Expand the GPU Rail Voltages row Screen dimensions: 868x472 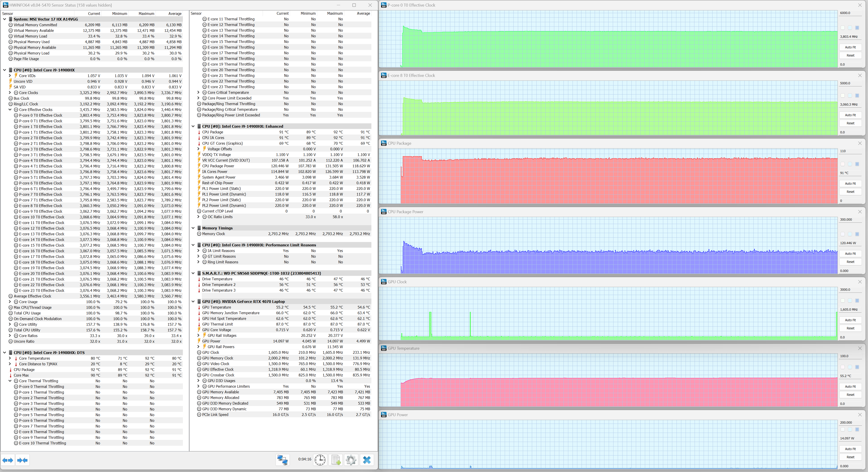[x=198, y=335]
